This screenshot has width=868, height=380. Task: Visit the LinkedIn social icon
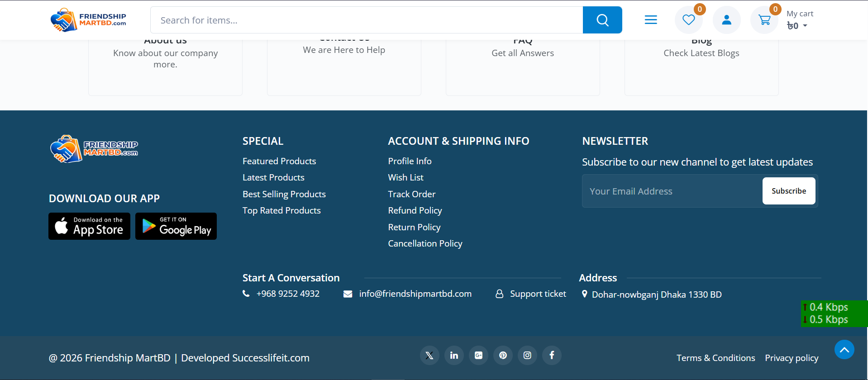click(x=454, y=356)
